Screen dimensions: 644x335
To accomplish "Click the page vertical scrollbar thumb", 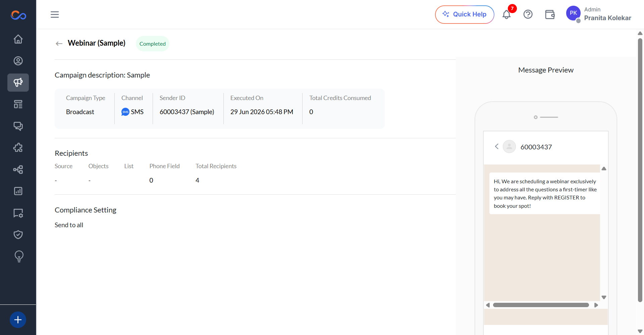I will point(640,170).
